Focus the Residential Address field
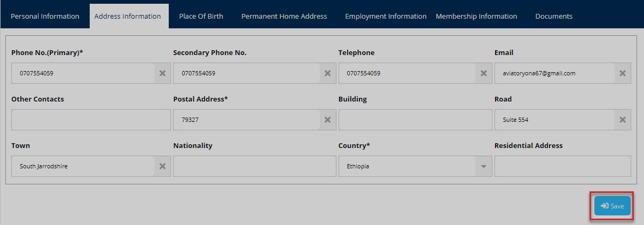The image size is (644, 225). 562,166
